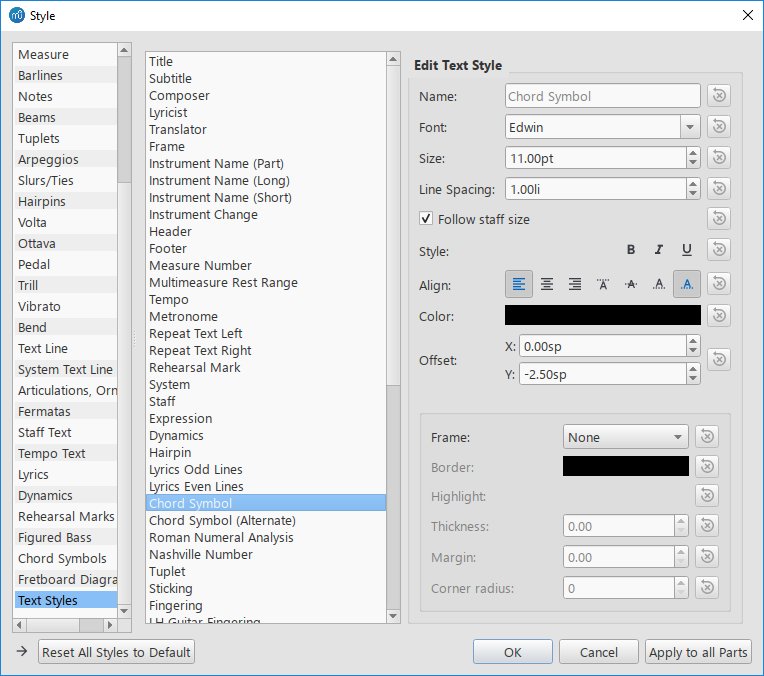Reset Align setting to default

(x=719, y=284)
